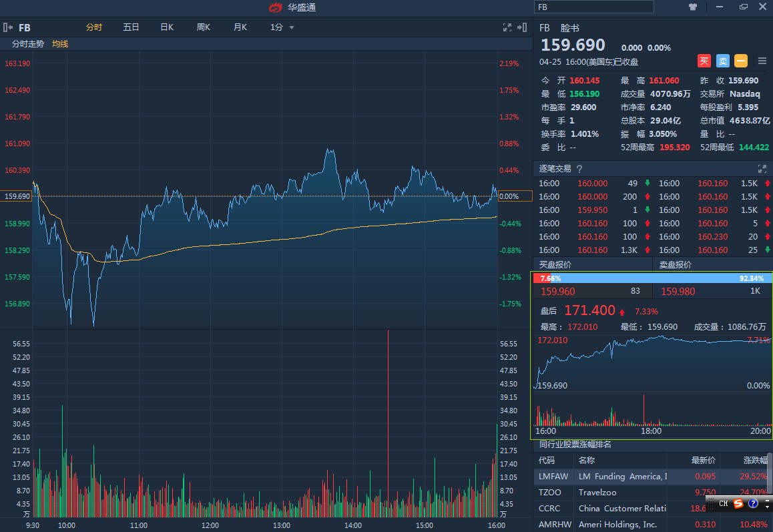Collapse the right-side quote panel
The height and width of the screenshot is (532, 773).
point(523,27)
